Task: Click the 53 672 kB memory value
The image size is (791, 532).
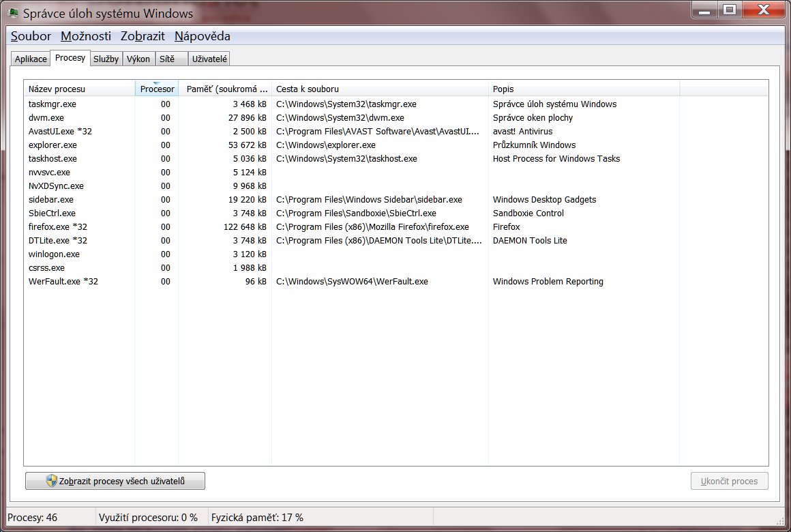Action: click(x=247, y=145)
